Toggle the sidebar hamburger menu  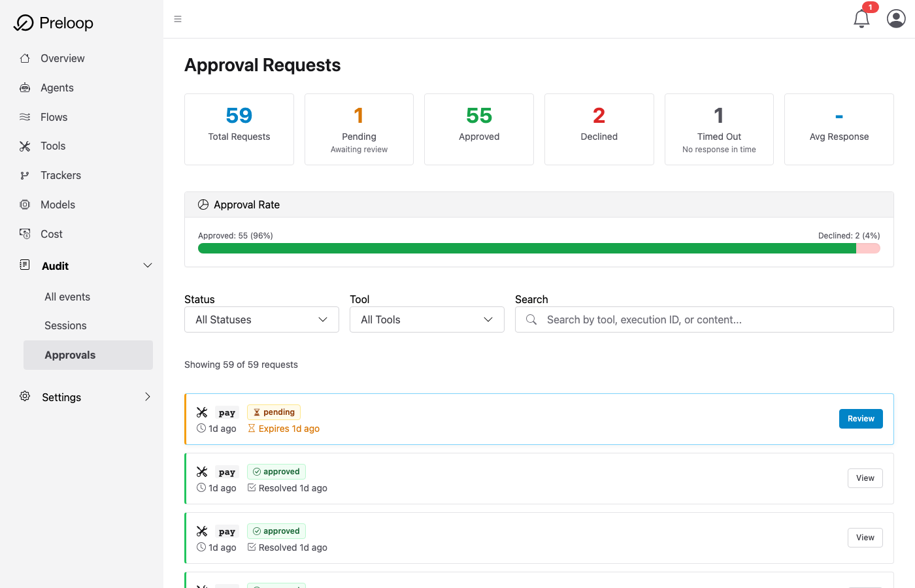click(x=178, y=19)
